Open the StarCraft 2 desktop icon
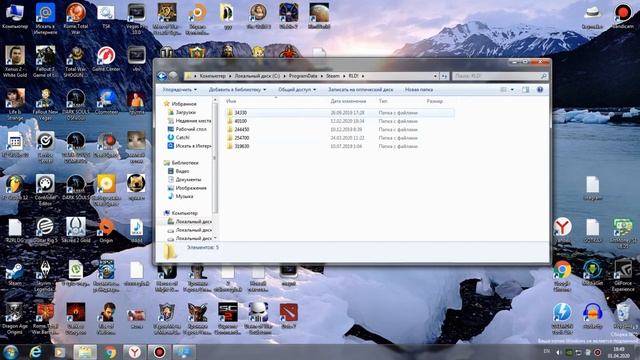This screenshot has width=640, height=360. pos(227,318)
